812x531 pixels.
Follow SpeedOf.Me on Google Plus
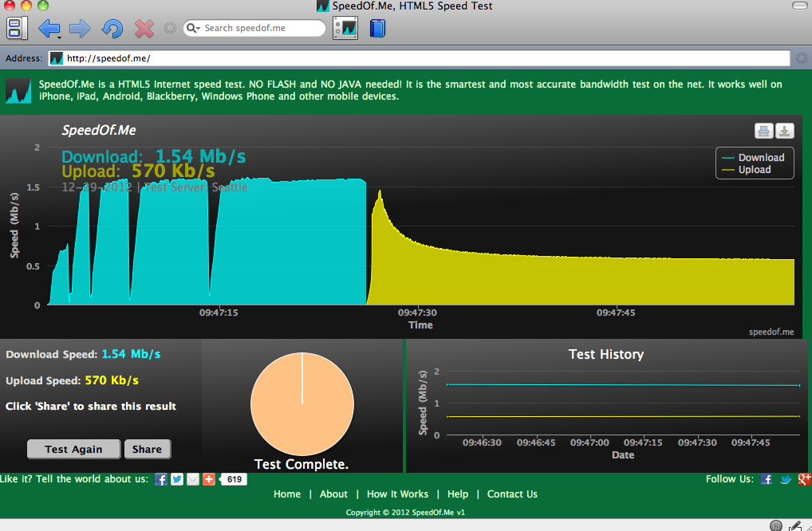[805, 479]
